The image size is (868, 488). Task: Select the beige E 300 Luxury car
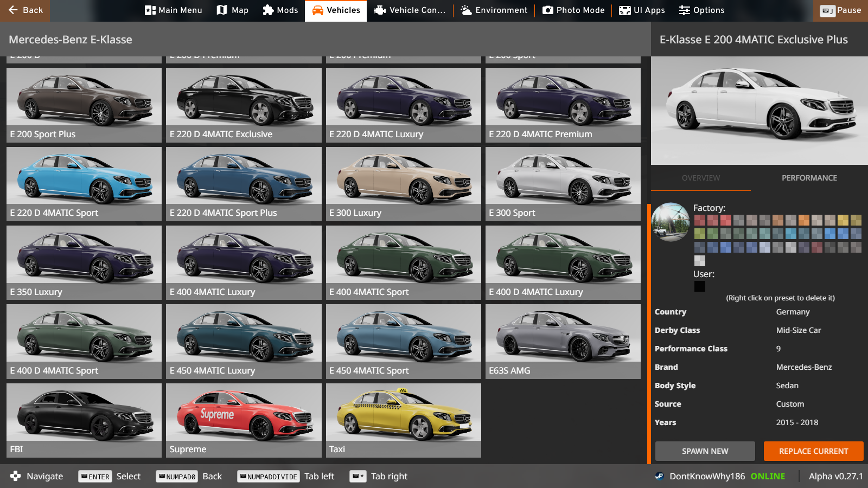[404, 184]
